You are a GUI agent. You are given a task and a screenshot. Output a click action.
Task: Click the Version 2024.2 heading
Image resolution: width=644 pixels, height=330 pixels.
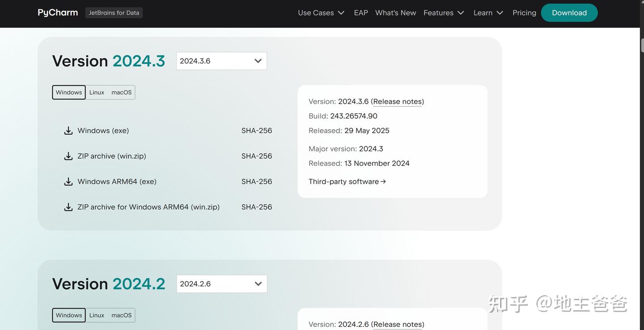point(109,284)
